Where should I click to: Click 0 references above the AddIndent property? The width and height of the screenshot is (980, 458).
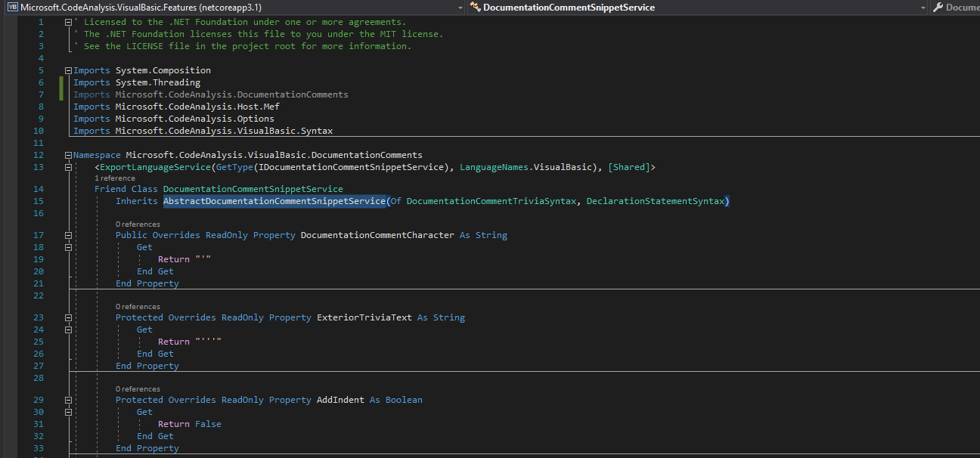(137, 388)
